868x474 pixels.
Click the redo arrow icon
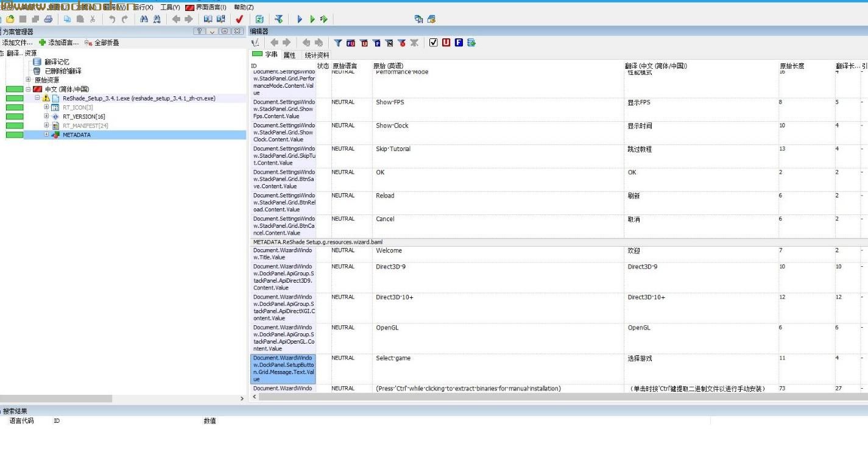pos(125,19)
